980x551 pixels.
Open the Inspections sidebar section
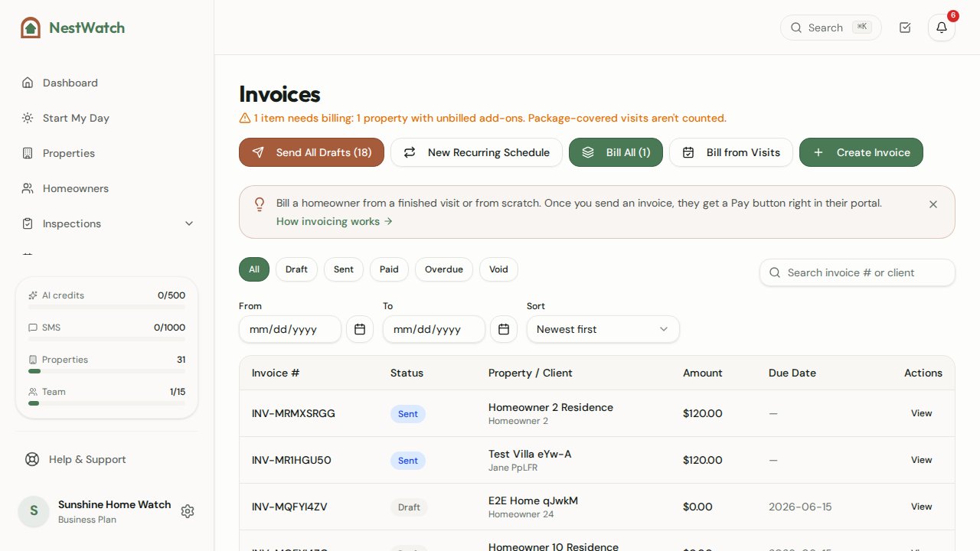click(x=106, y=223)
